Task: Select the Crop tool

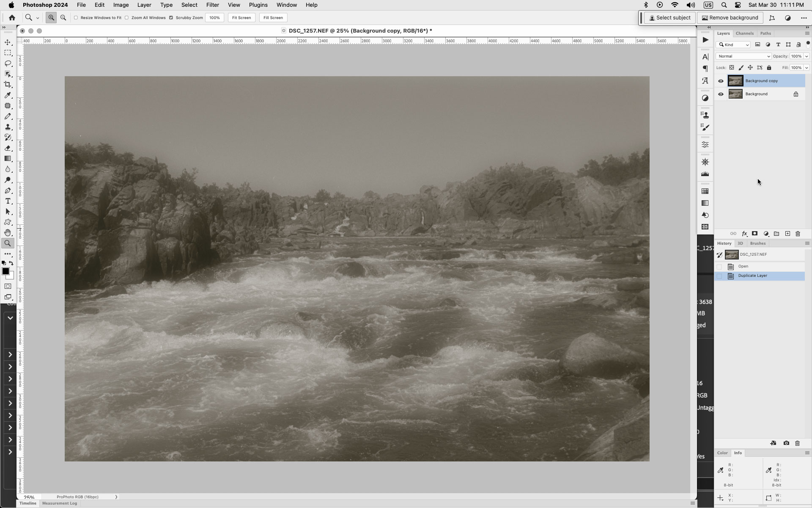Action: point(8,84)
